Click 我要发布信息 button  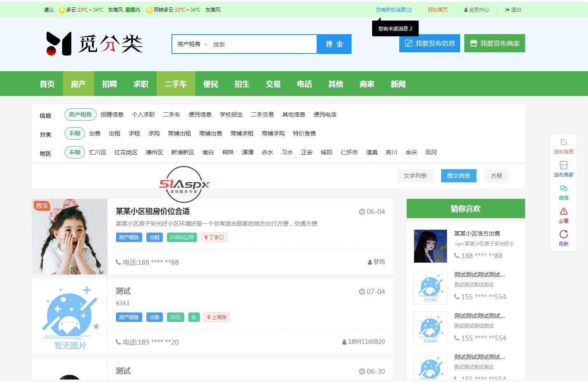(x=430, y=43)
